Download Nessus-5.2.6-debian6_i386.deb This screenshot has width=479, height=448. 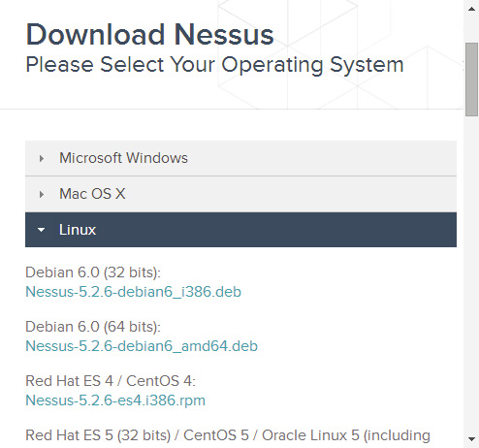(x=133, y=292)
